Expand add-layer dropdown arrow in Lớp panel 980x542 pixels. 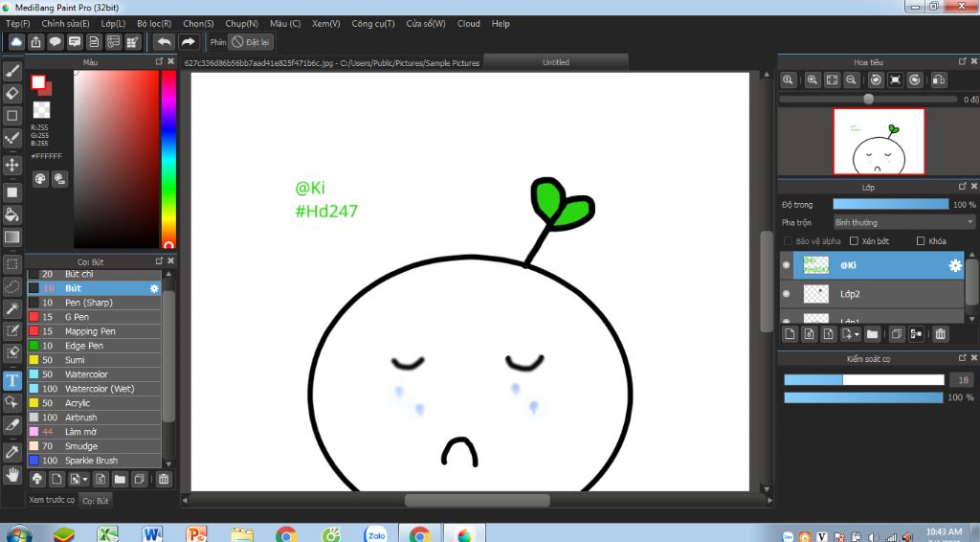coord(857,334)
